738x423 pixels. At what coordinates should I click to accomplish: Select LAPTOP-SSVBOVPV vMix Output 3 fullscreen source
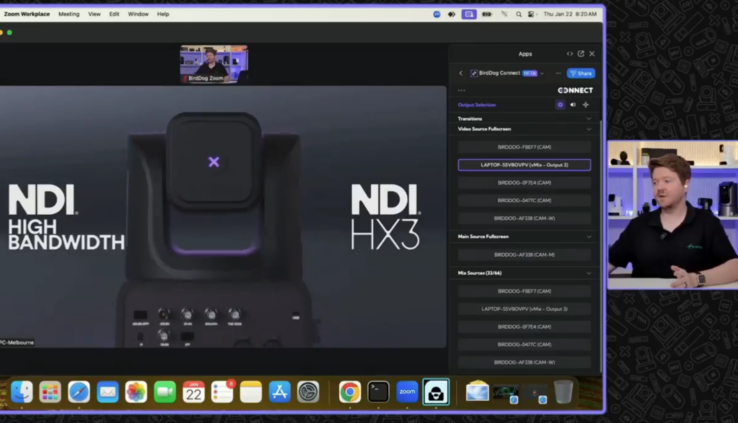[x=524, y=165]
